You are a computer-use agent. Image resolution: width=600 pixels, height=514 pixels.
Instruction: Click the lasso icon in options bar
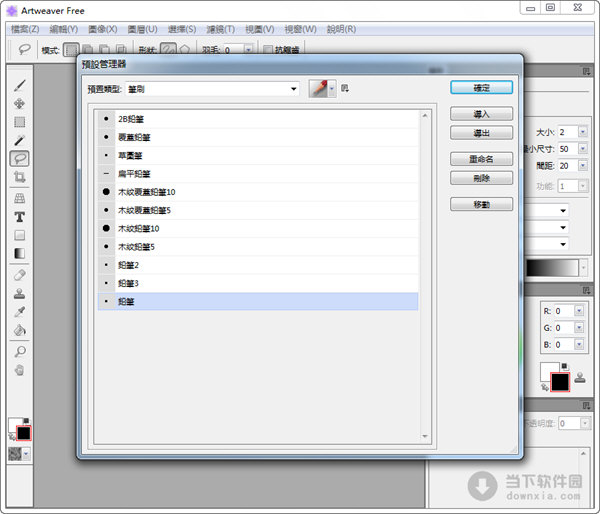24,50
